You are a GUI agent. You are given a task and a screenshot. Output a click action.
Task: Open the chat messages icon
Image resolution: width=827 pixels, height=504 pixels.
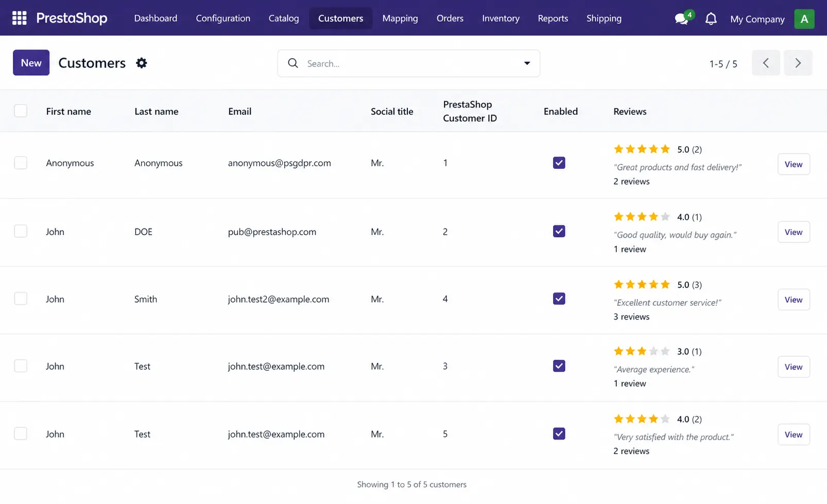681,20
